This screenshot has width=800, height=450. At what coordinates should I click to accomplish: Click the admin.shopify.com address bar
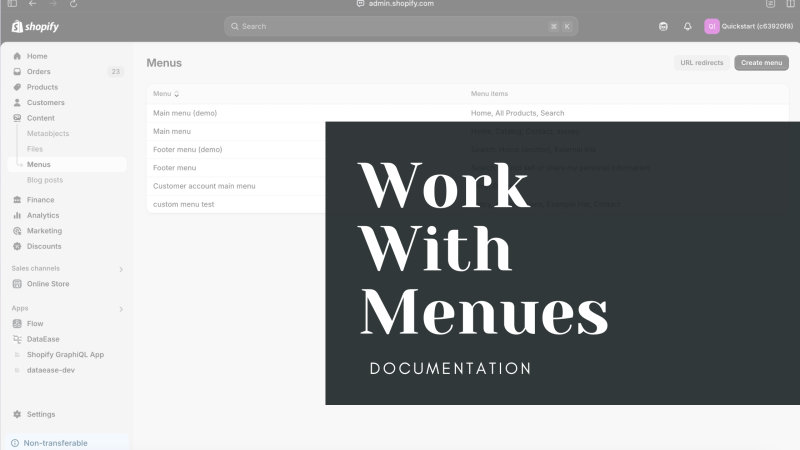pyautogui.click(x=401, y=4)
